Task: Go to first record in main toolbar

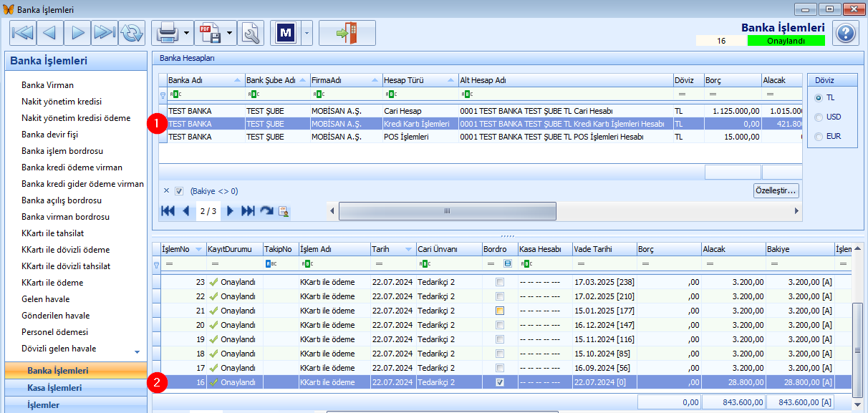Action: click(23, 33)
